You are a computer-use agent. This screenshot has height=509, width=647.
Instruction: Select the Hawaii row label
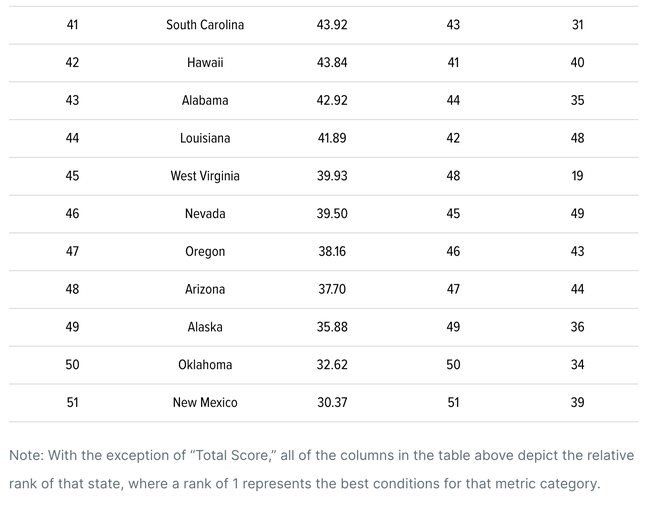pos(205,63)
